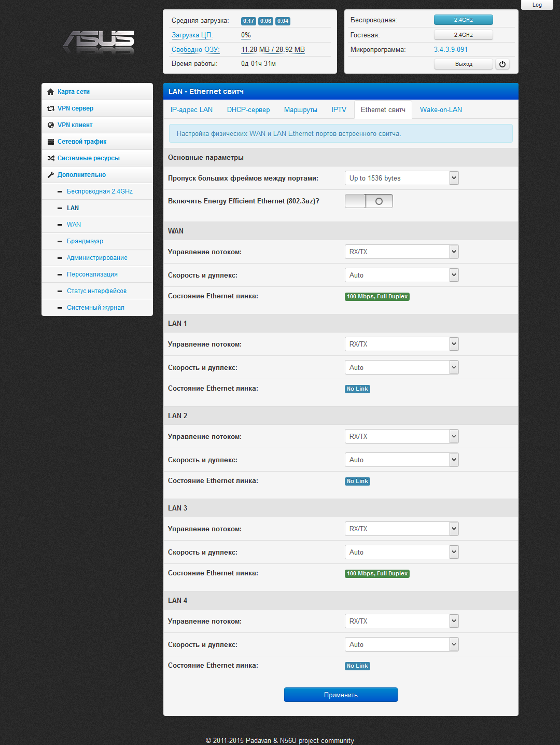The image size is (560, 745).
Task: Open the WAN submenu item
Action: [97, 225]
